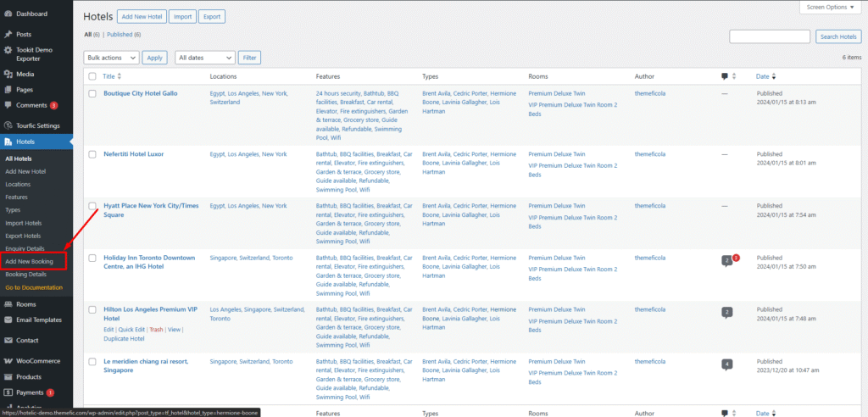Click the hotel search input field

coord(770,36)
